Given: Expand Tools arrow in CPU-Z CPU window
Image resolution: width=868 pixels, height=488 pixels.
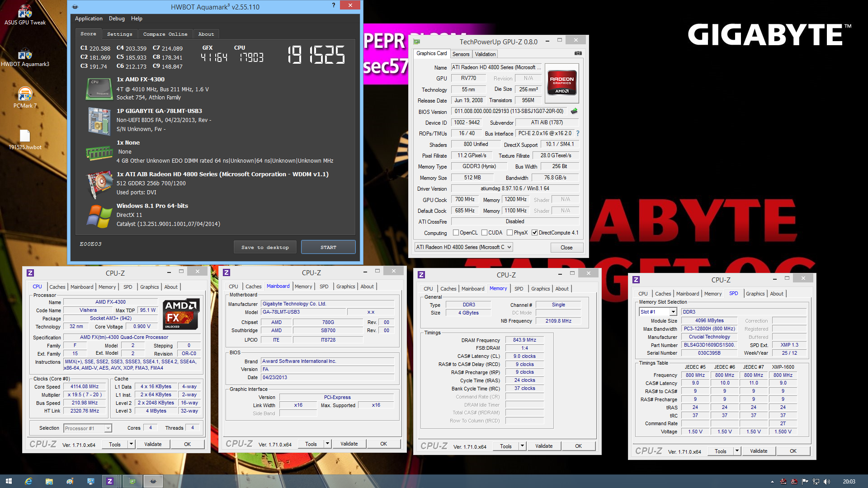Looking at the screenshot, I should click(x=131, y=444).
